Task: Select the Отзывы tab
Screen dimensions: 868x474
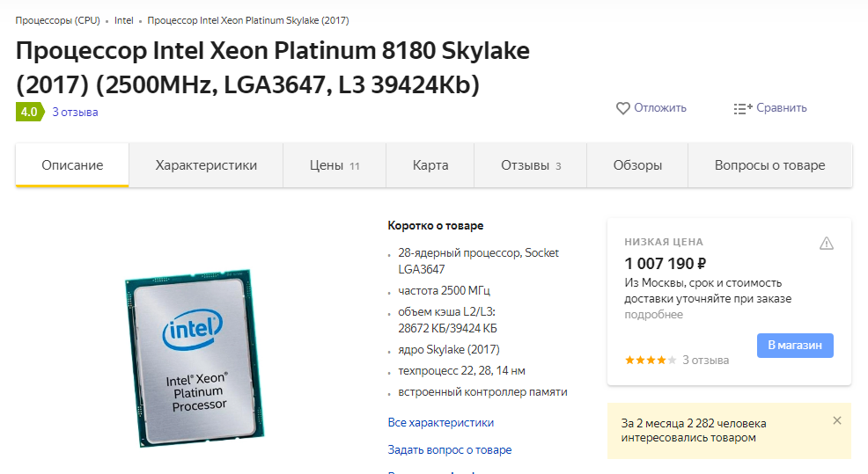Action: tap(531, 165)
